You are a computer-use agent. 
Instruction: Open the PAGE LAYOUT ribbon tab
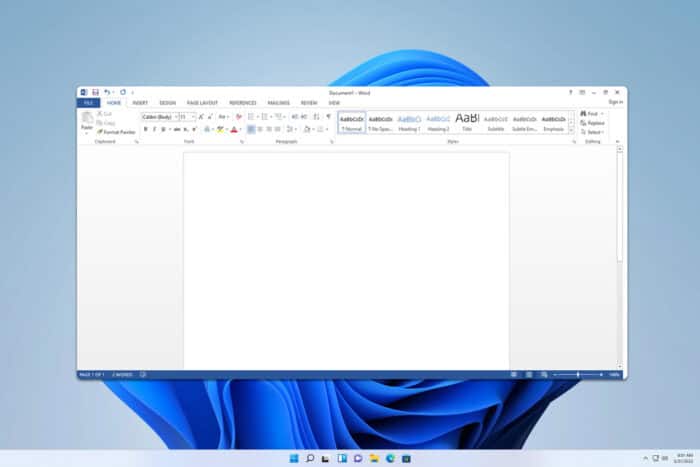coord(202,102)
